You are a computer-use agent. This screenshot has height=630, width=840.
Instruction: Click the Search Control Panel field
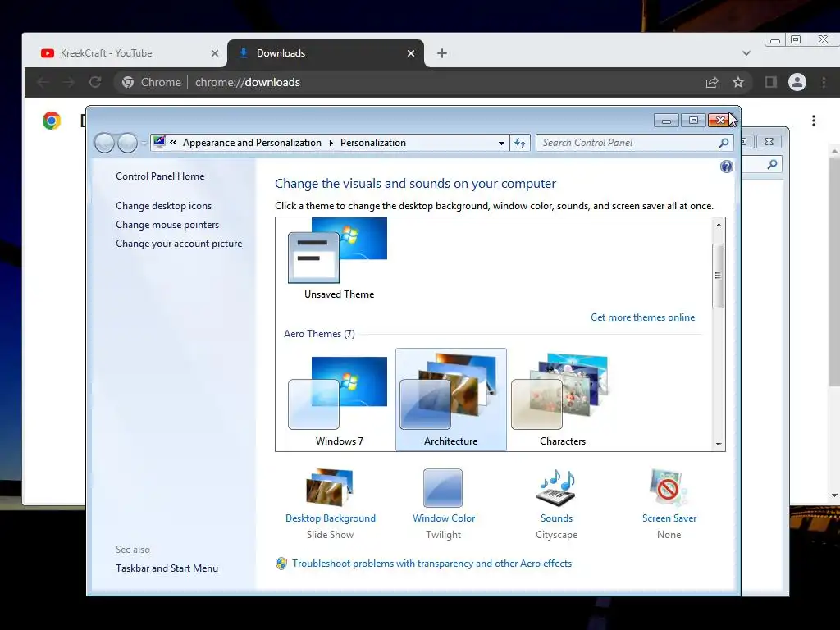(x=634, y=143)
